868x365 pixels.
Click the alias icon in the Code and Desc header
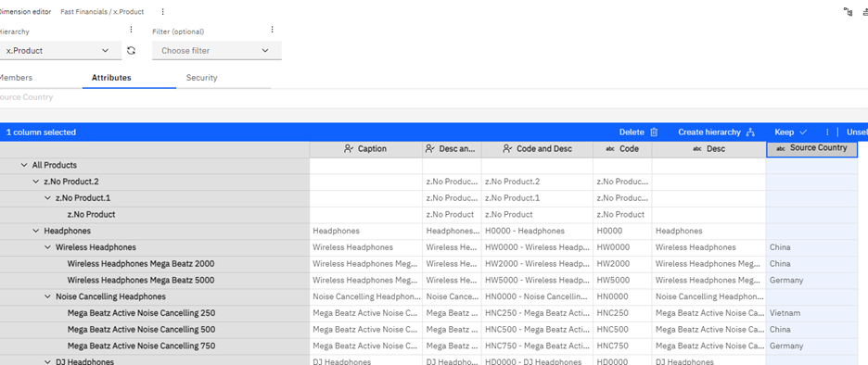coord(507,149)
